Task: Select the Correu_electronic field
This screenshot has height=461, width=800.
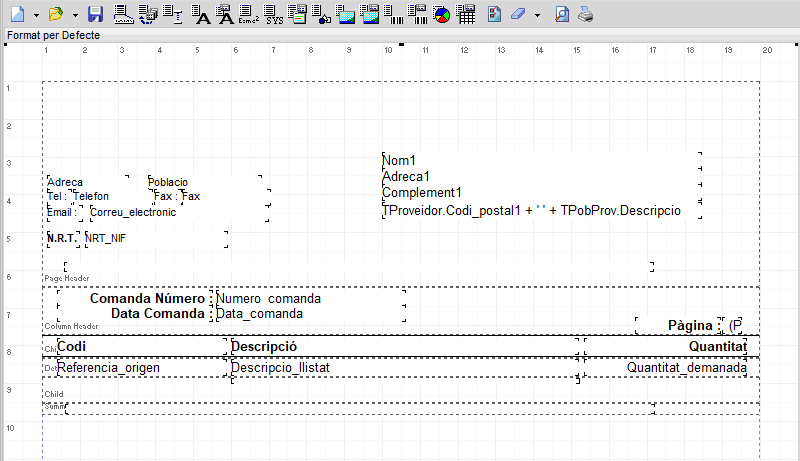Action: coord(179,212)
